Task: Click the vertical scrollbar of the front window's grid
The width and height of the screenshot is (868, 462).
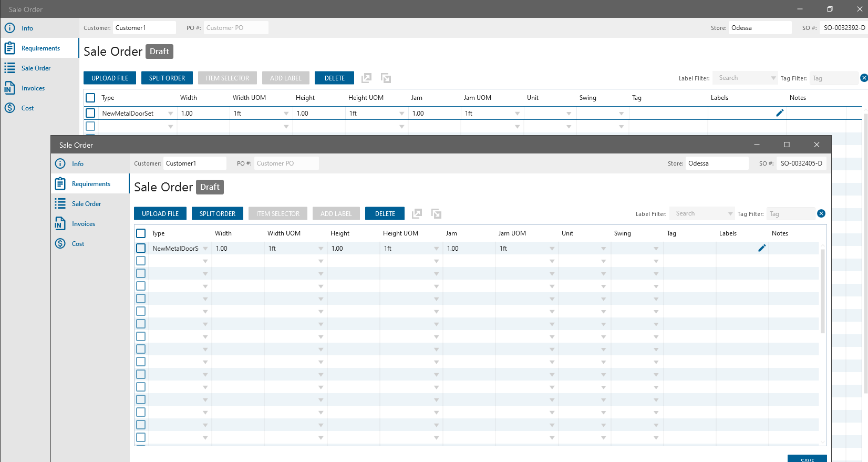Action: (x=822, y=289)
